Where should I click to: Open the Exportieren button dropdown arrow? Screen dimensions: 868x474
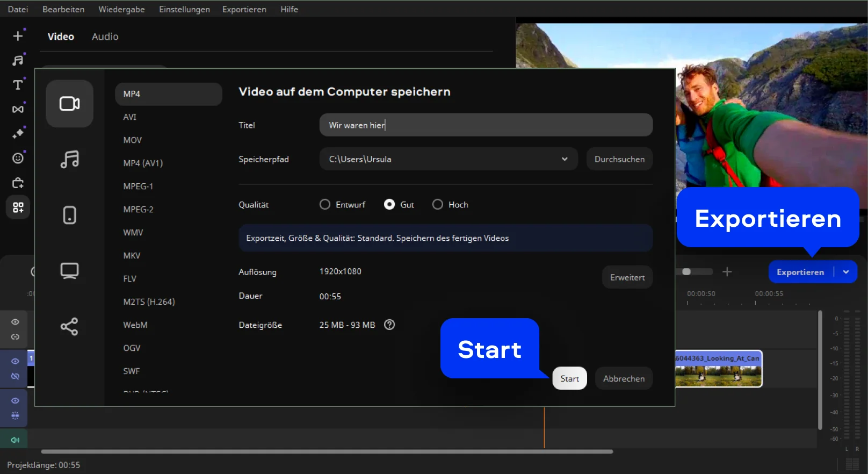click(846, 272)
